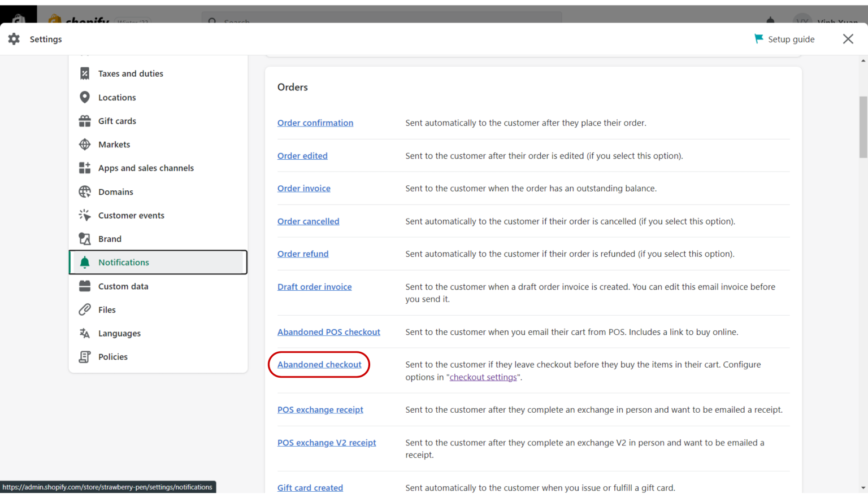
Task: Click the Brand icon in sidebar
Action: pos(85,239)
